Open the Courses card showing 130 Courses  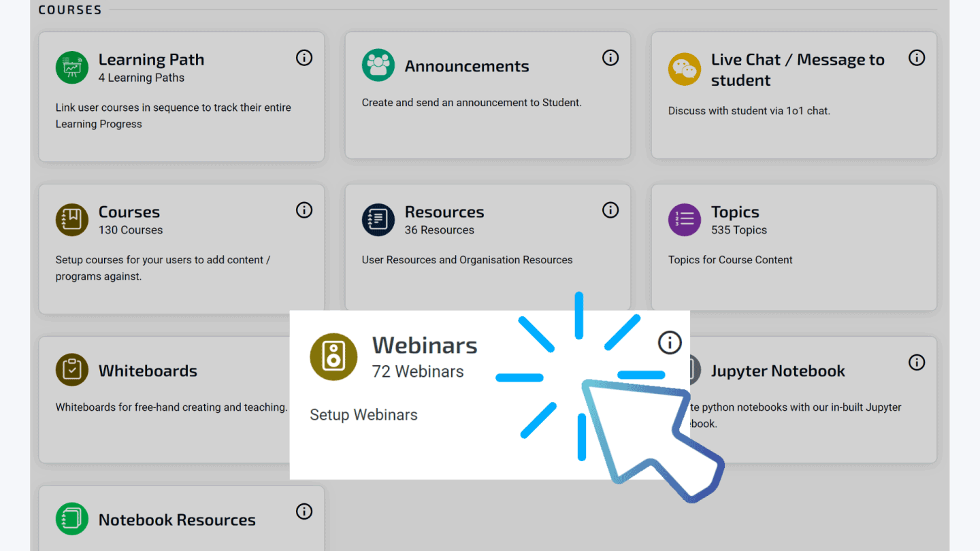182,248
